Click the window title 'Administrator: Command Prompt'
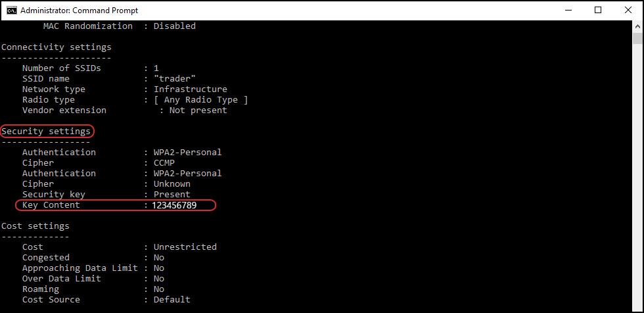644x313 pixels. [80, 11]
